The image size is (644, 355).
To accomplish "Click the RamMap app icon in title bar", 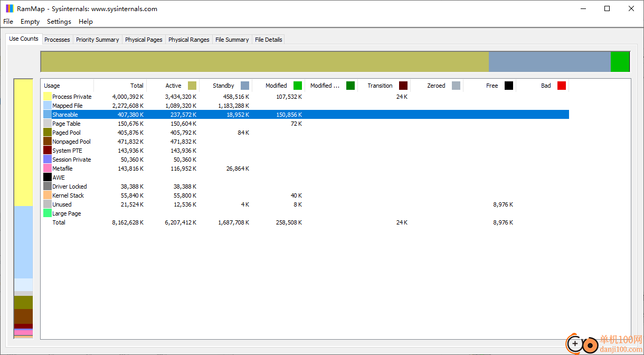I will (10, 8).
